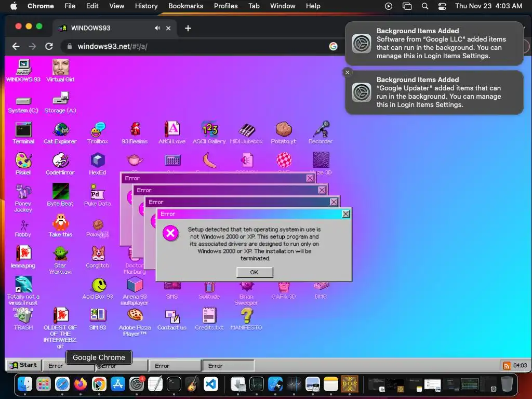Click the Windows 93 Start button
Screen dimensions: 532x399
(23, 365)
